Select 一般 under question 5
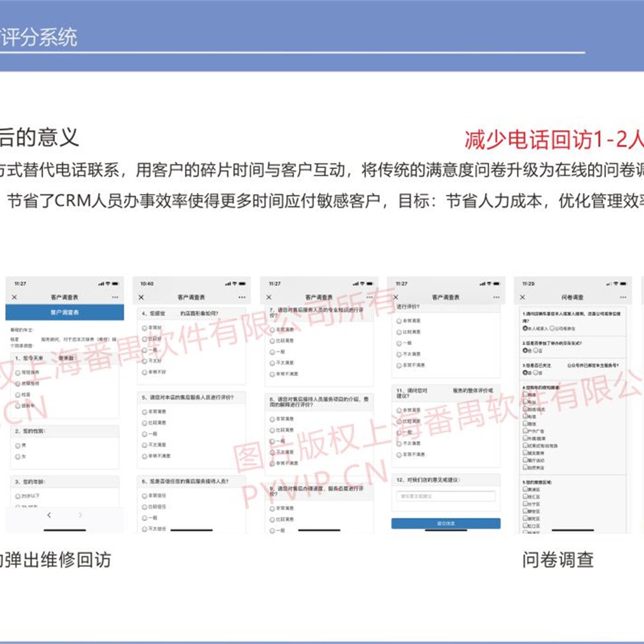 pos(145,434)
